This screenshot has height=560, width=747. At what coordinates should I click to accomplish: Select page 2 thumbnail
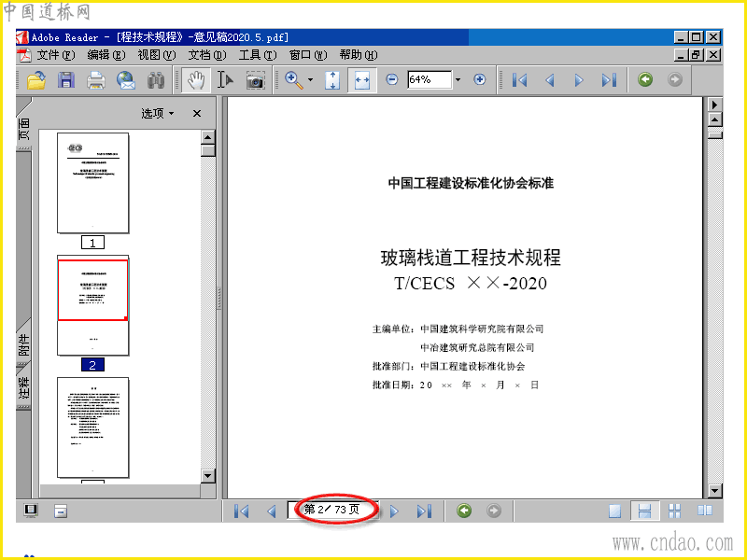coord(92,305)
